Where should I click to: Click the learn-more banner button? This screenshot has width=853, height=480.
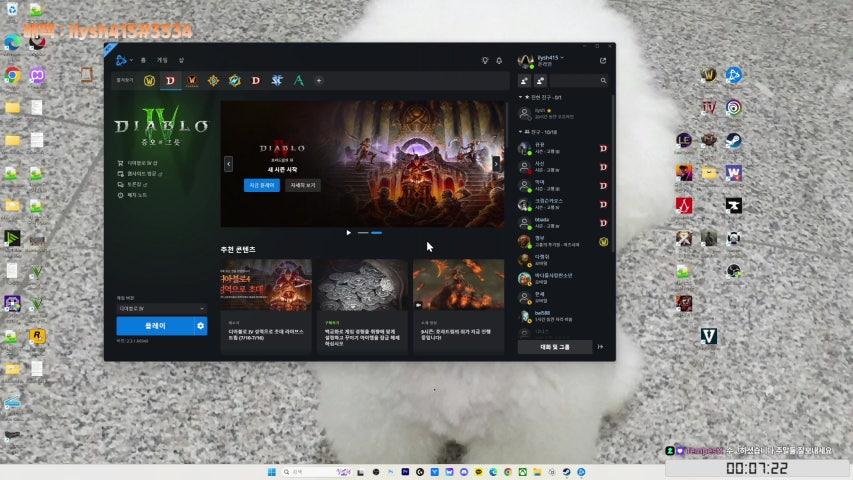303,186
